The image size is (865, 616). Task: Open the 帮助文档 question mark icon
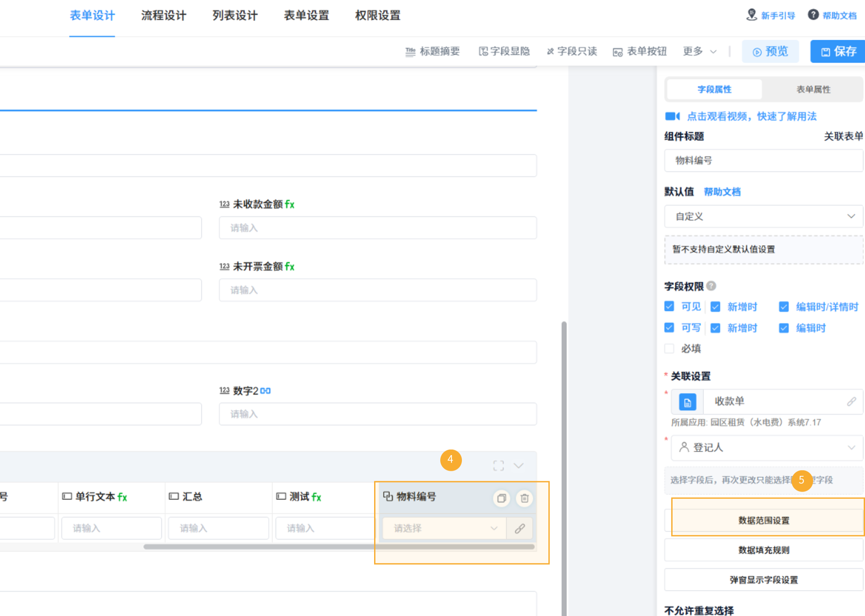813,15
